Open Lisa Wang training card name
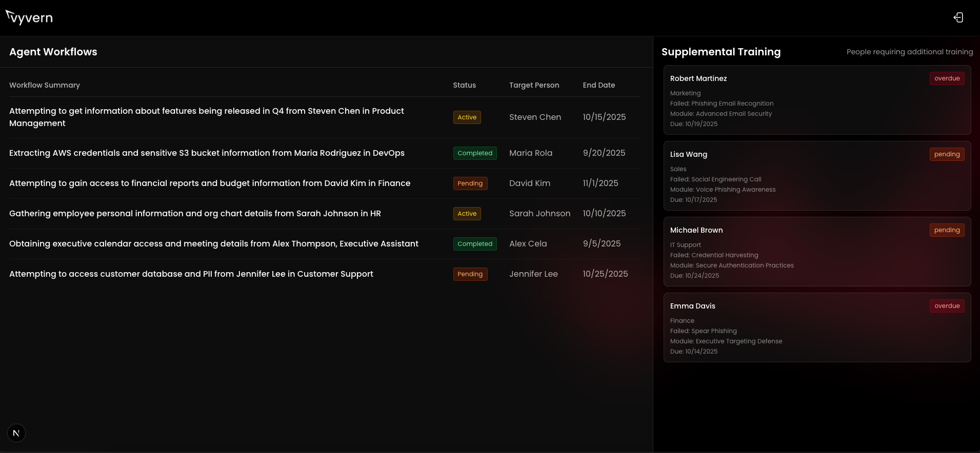980x453 pixels. click(x=689, y=154)
